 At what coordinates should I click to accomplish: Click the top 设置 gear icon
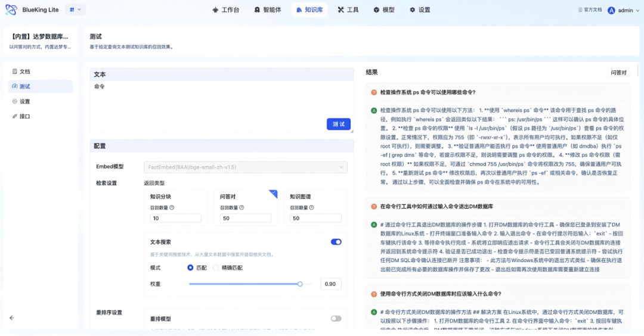coord(413,10)
